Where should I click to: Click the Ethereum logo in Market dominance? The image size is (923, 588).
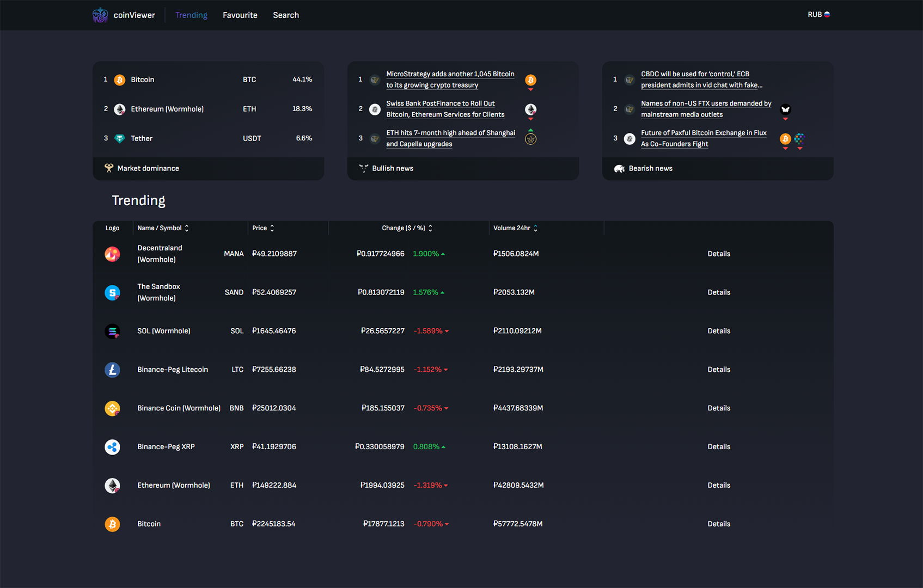(x=120, y=109)
